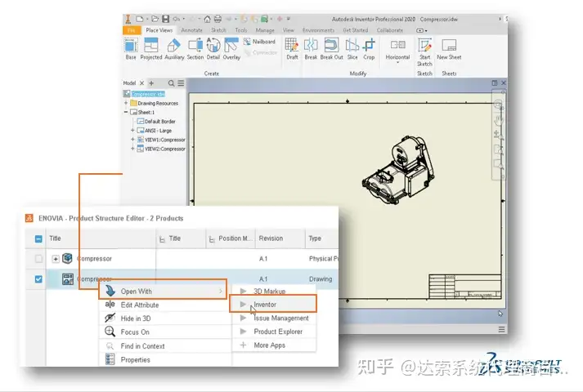Expand the Drawing Resources node

[x=126, y=103]
